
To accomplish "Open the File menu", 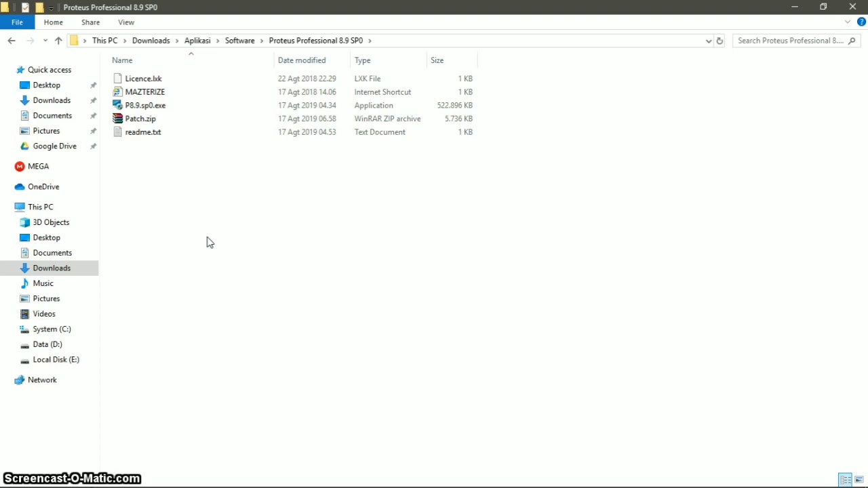I will pyautogui.click(x=17, y=22).
